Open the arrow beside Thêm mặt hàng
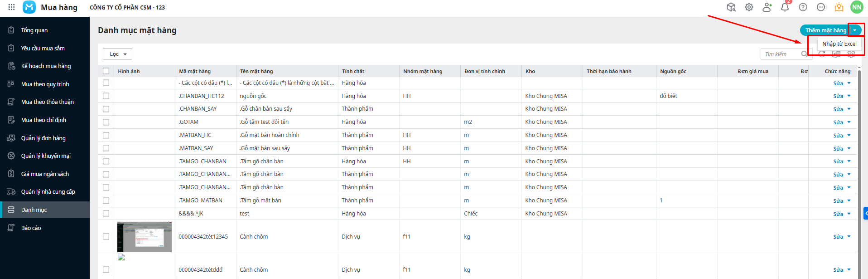 point(855,30)
